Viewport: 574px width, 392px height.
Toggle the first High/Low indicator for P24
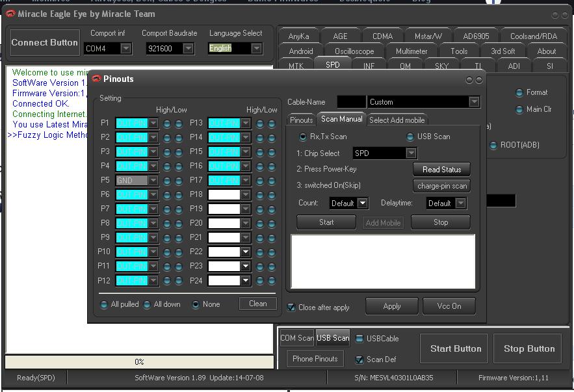click(x=260, y=281)
